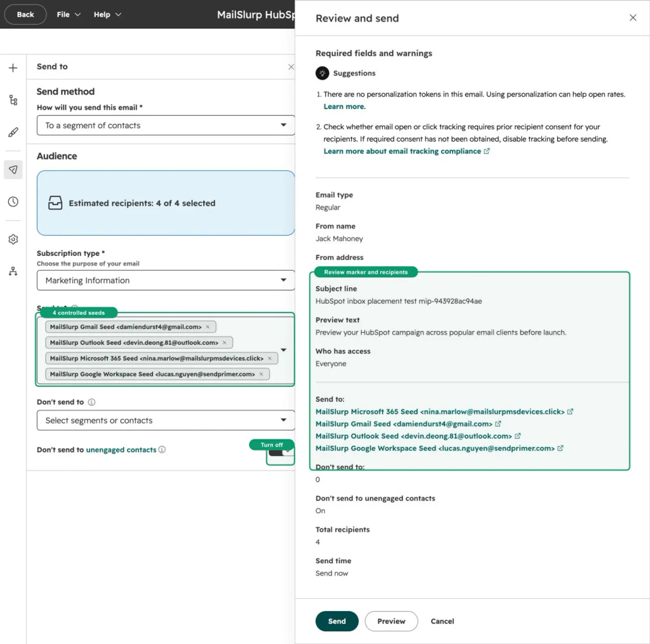
Task: Open the clock schedule icon
Action: click(13, 202)
